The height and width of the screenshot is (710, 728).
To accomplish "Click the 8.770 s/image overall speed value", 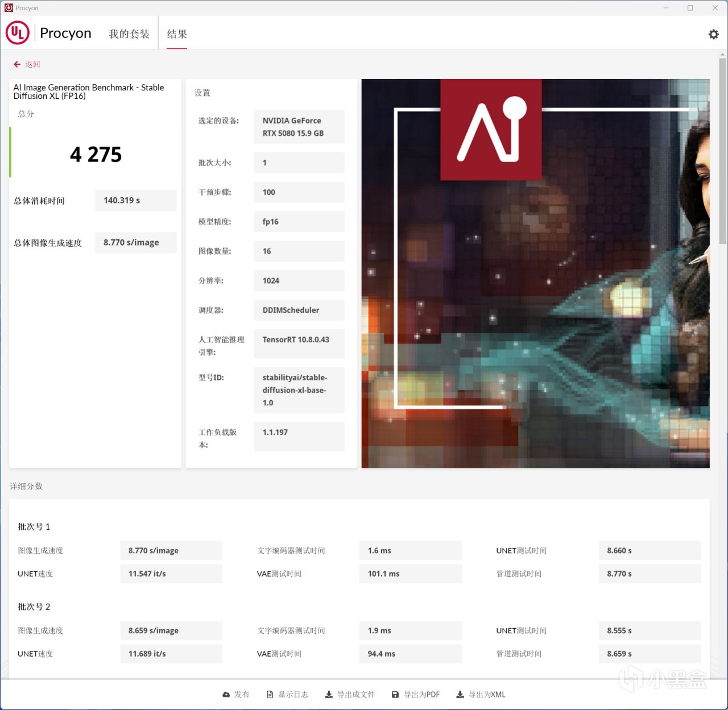I will (x=136, y=243).
